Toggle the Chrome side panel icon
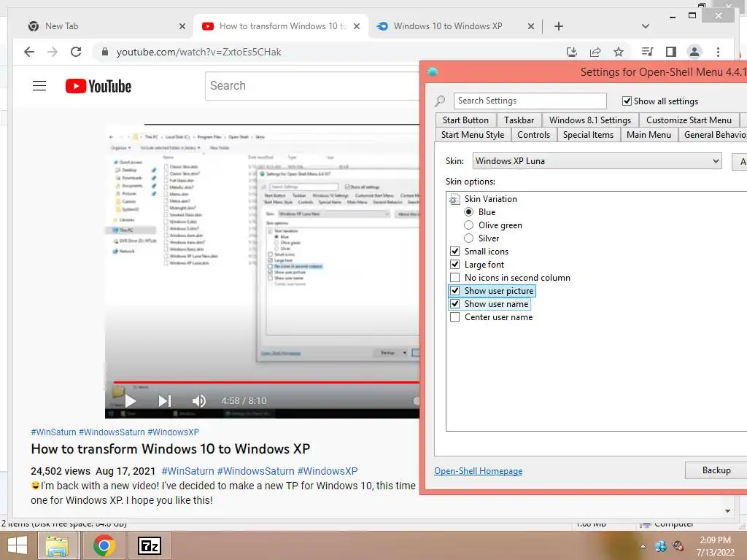The width and height of the screenshot is (747, 560). 671,52
